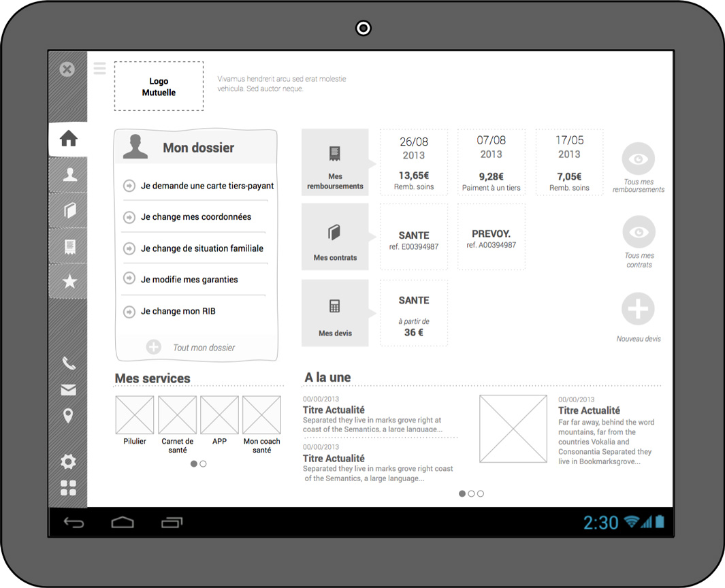Expand Je modifie mes garanties arrow
The height and width of the screenshot is (588, 725).
pyautogui.click(x=129, y=279)
